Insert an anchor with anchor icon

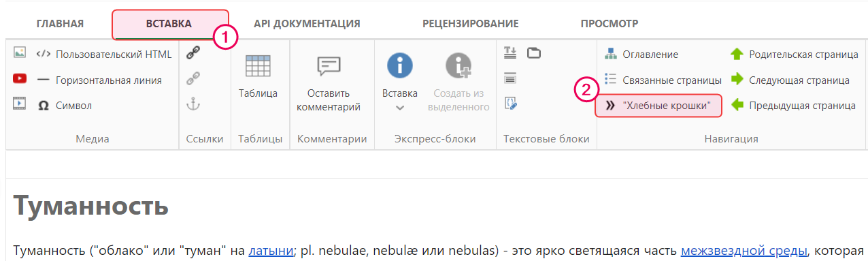click(x=193, y=104)
